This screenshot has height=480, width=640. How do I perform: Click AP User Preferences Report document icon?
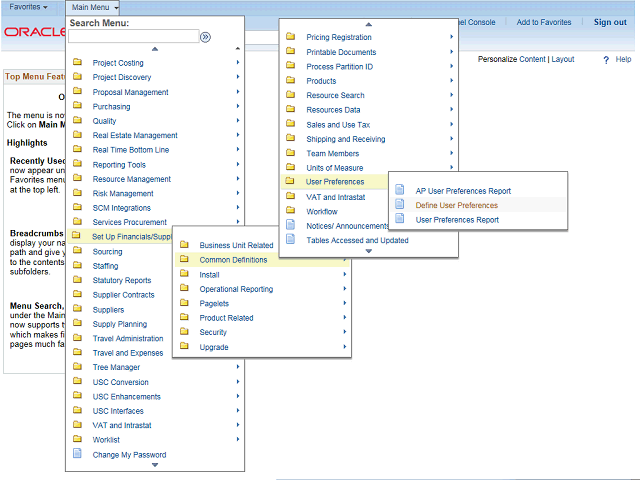pos(400,189)
